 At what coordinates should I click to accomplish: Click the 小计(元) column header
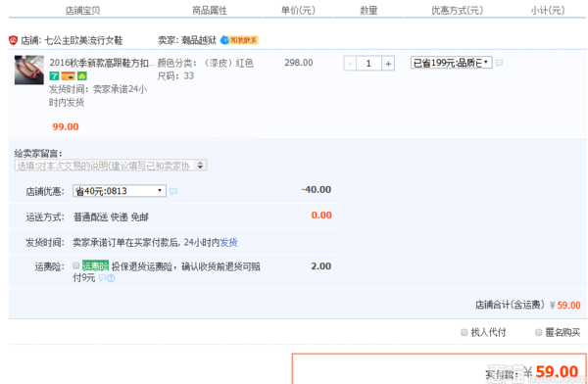548,11
